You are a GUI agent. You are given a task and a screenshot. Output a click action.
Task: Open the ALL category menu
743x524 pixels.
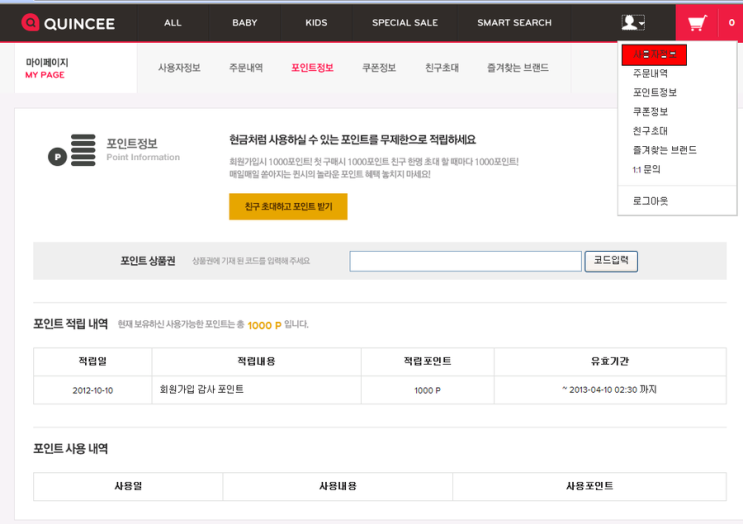coord(173,22)
